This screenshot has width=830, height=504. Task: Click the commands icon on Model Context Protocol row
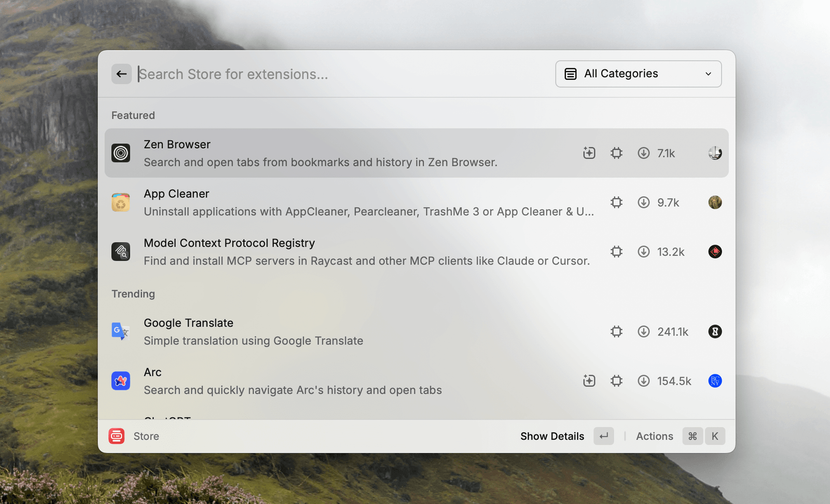pos(616,251)
